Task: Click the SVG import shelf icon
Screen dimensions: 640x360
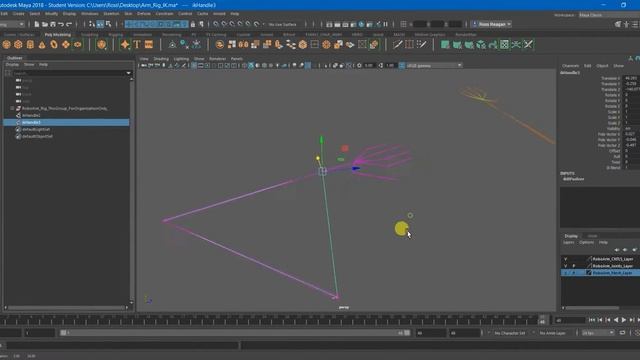Action: point(149,44)
